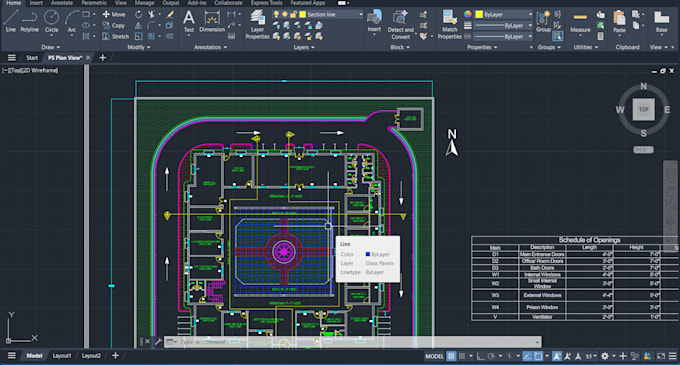Click the Customization menu in status bar

(672, 356)
